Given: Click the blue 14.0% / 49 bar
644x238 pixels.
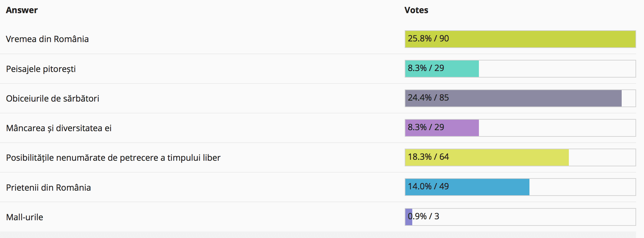Looking at the screenshot, I should pos(467,187).
